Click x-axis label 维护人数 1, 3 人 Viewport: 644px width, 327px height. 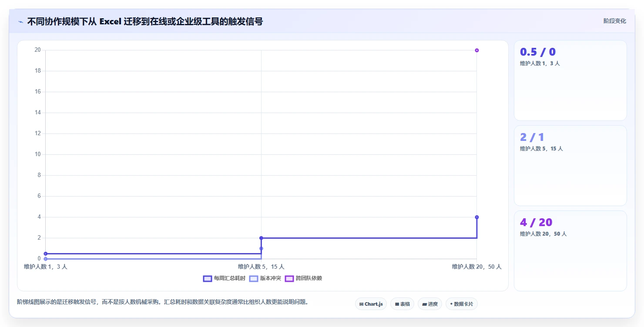[x=46, y=267]
